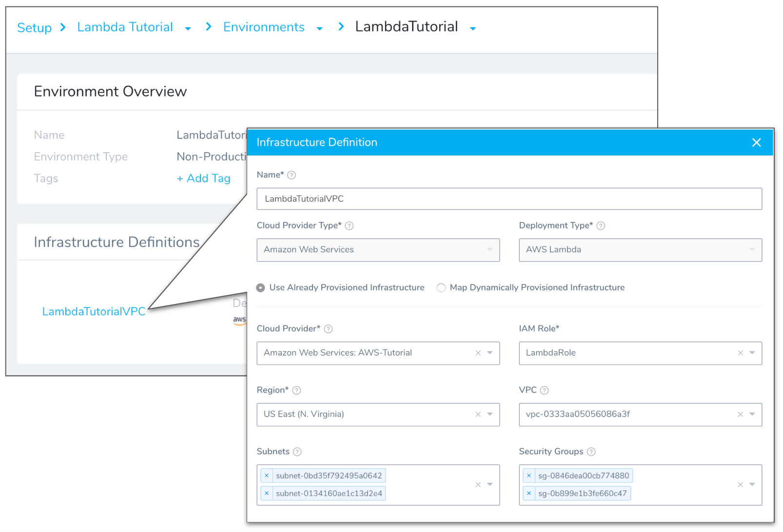783x532 pixels.
Task: Open the Lambda Tutorial breadcrumb dropdown arrow
Action: pos(188,29)
